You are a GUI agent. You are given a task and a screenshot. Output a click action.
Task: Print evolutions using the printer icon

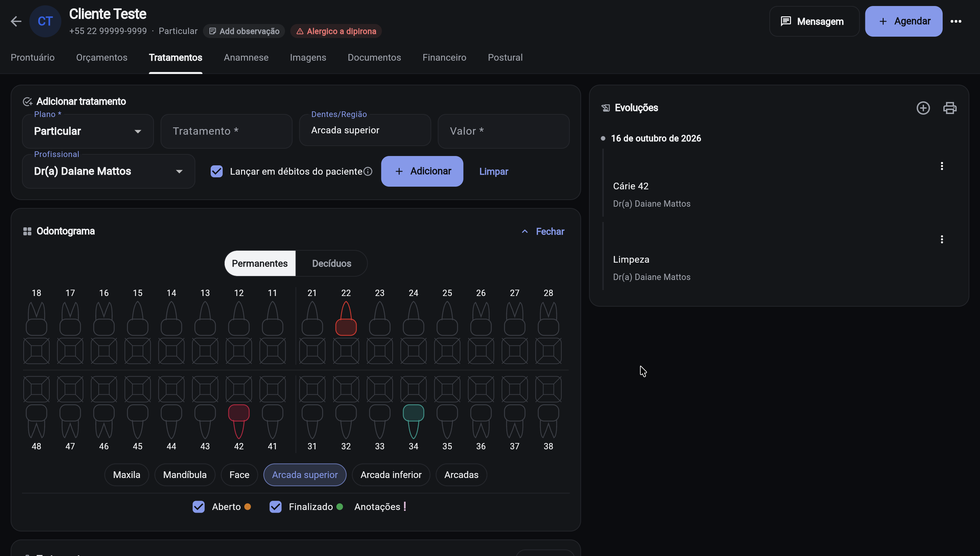949,108
